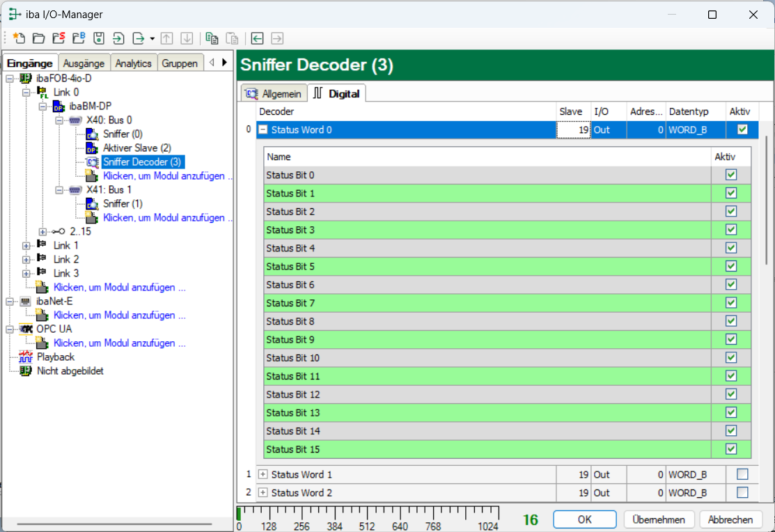The height and width of the screenshot is (532, 775).
Task: Uncheck Aktiv for Status Bit 5
Action: pos(731,267)
